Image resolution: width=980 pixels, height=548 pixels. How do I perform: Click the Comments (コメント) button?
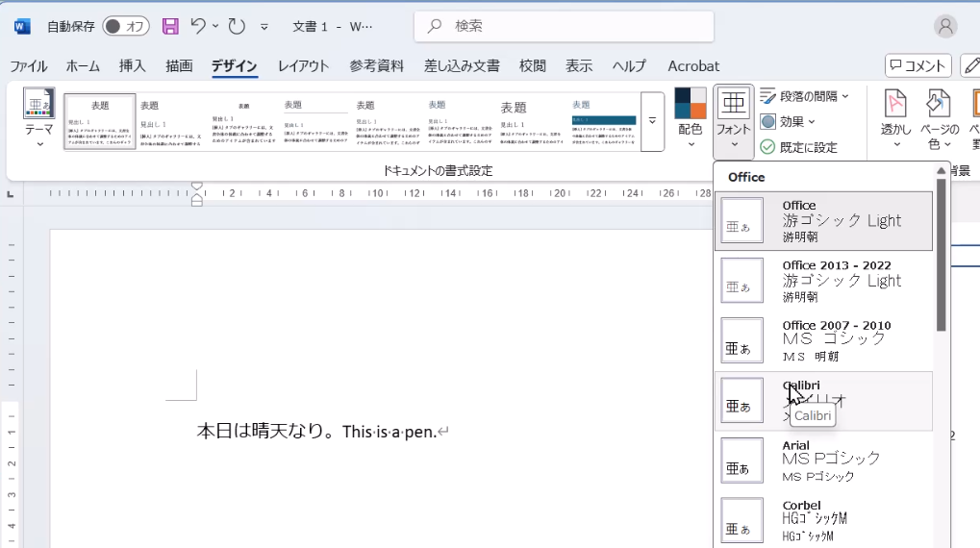[x=917, y=65]
